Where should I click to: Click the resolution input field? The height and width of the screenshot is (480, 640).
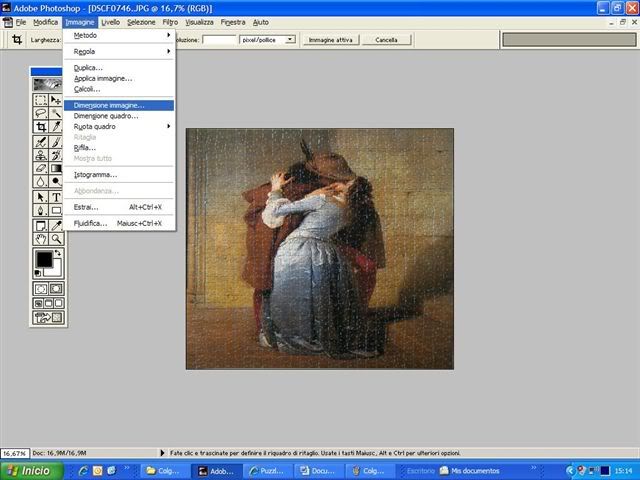tap(220, 40)
